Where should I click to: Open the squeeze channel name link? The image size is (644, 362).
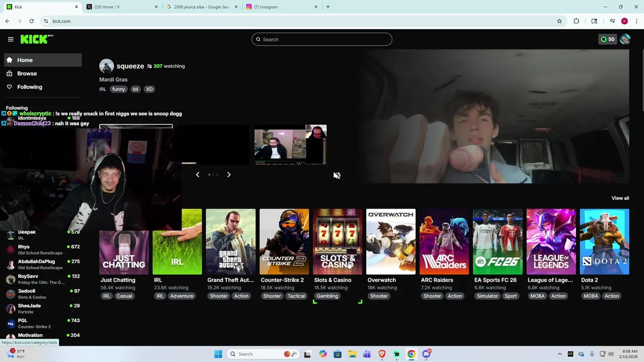pos(130,66)
